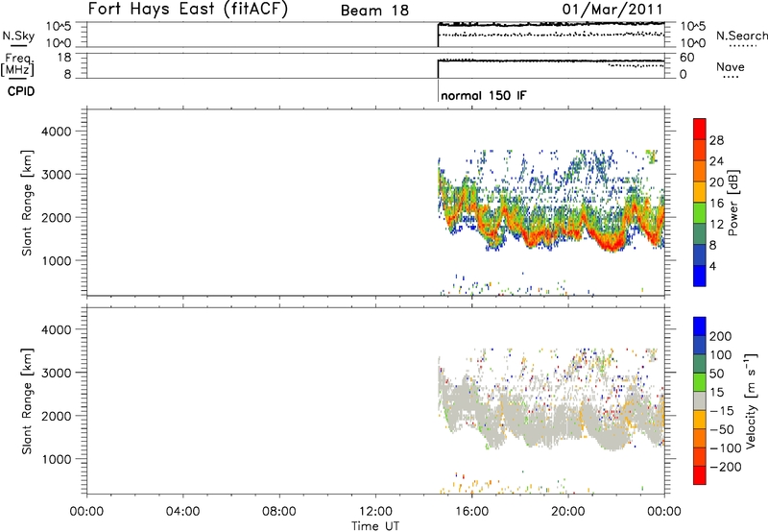Click the red bottom of velocity colorbar
Viewport: 768px width, 532px height.
tap(700, 475)
